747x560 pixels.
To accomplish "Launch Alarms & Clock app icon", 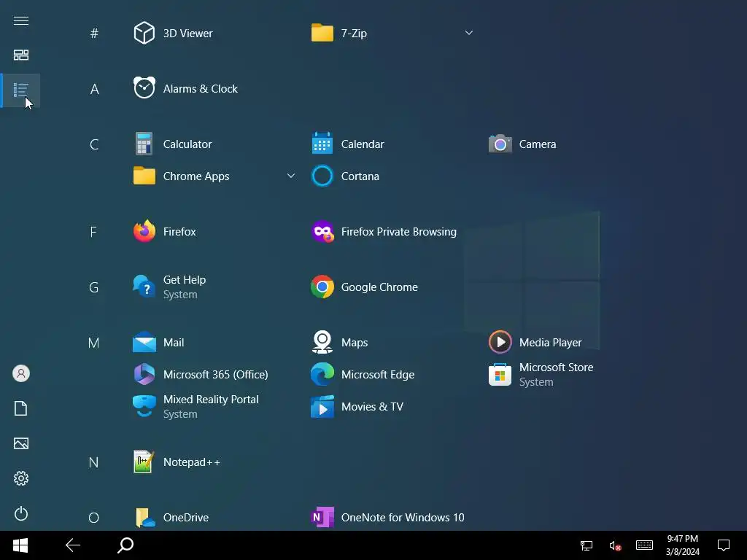I will tap(144, 88).
